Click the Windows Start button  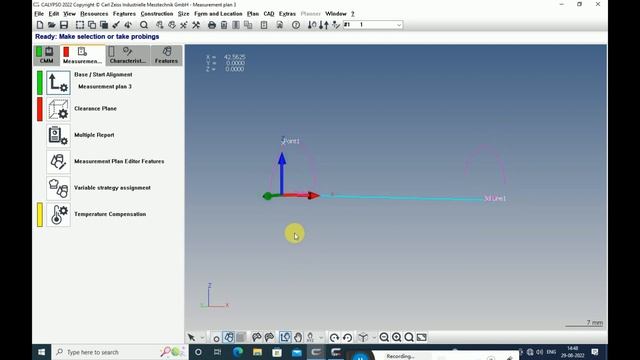point(42,352)
